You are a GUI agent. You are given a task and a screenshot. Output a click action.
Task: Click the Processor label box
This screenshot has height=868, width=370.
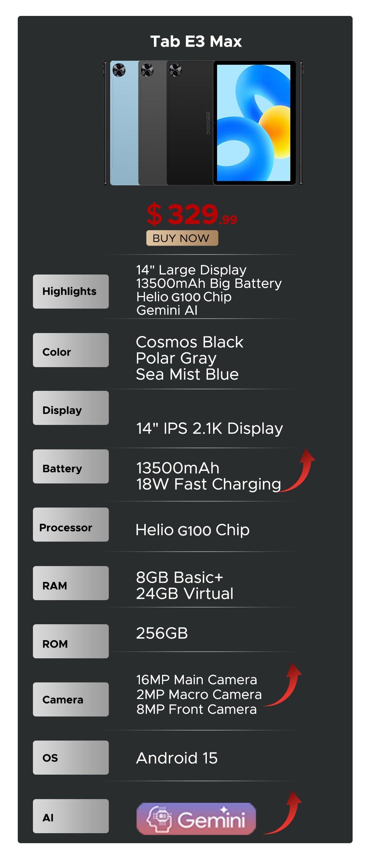tap(71, 525)
